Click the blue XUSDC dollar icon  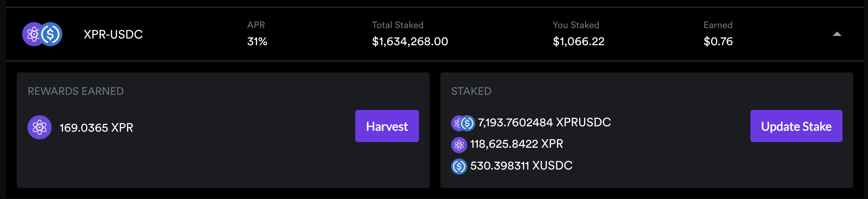(459, 167)
